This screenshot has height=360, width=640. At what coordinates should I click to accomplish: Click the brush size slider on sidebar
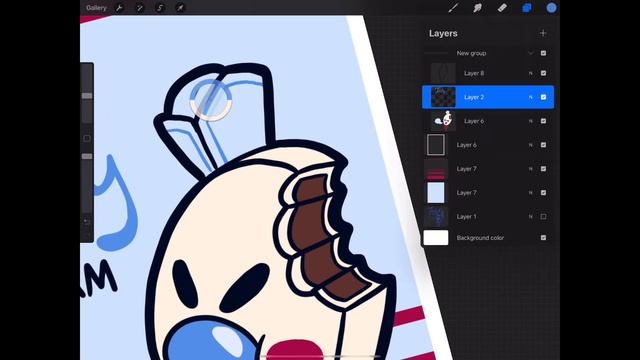(x=87, y=96)
